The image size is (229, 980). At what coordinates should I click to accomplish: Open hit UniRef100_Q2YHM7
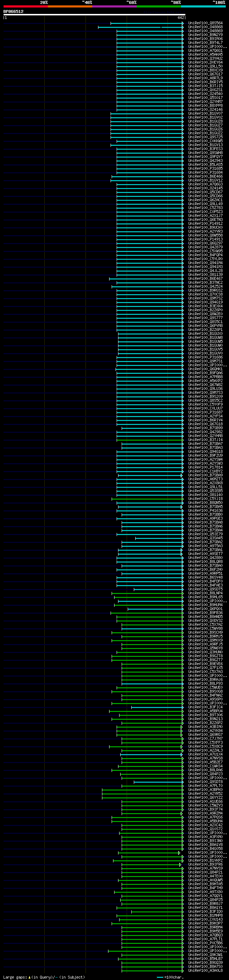pyautogui.click(x=205, y=102)
